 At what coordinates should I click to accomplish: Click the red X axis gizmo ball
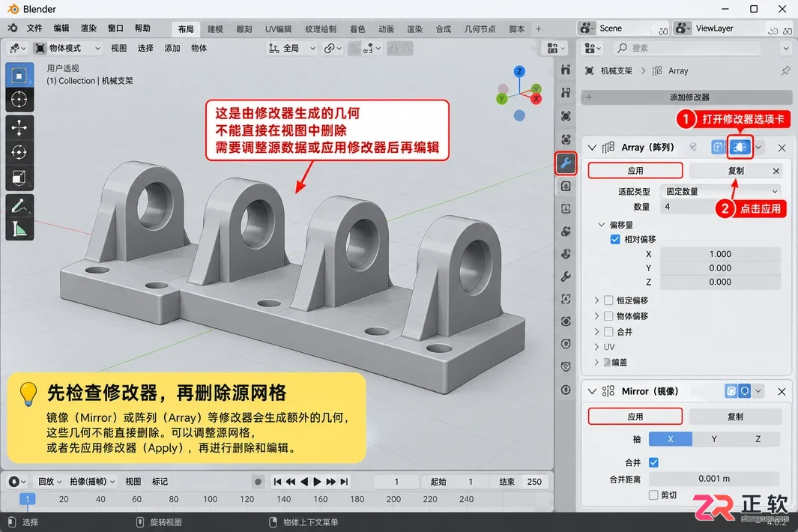pyautogui.click(x=536, y=99)
